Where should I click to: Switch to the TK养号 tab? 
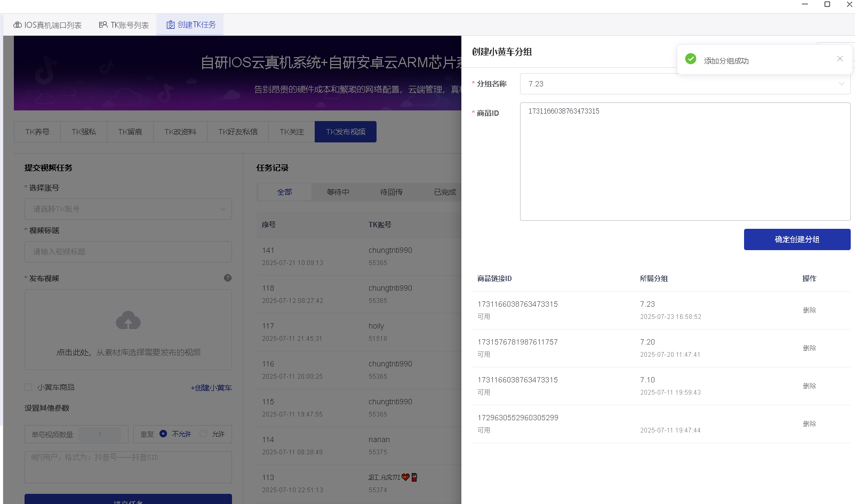(x=37, y=132)
